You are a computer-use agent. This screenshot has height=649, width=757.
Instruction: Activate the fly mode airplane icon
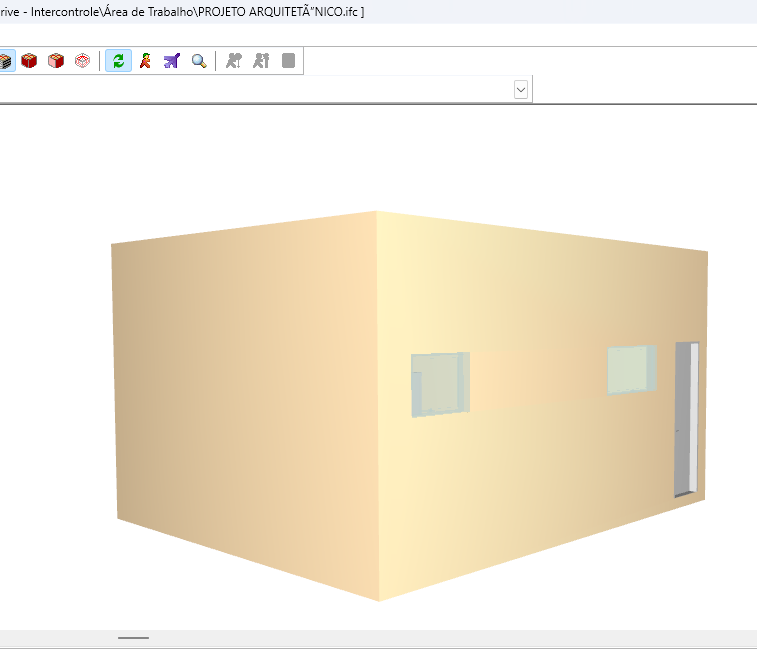172,61
